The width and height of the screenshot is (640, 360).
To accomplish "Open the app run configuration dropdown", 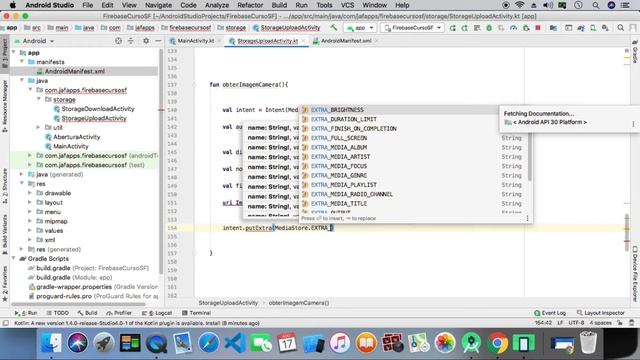I will tap(360, 28).
